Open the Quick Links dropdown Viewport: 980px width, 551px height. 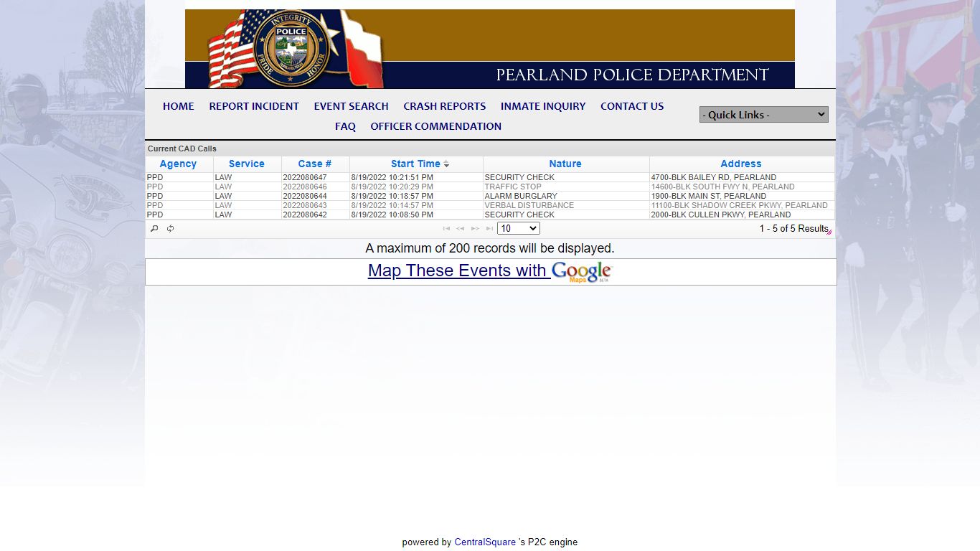(x=763, y=114)
